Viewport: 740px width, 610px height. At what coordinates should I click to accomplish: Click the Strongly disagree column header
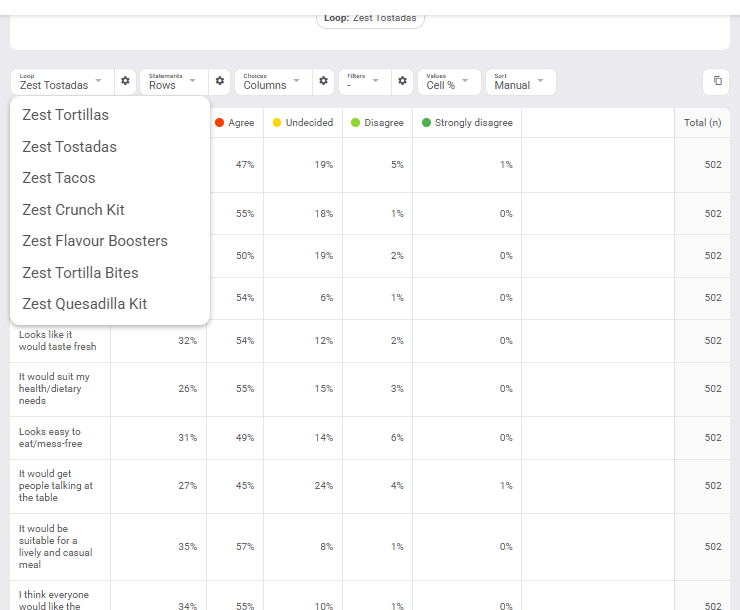click(x=467, y=123)
